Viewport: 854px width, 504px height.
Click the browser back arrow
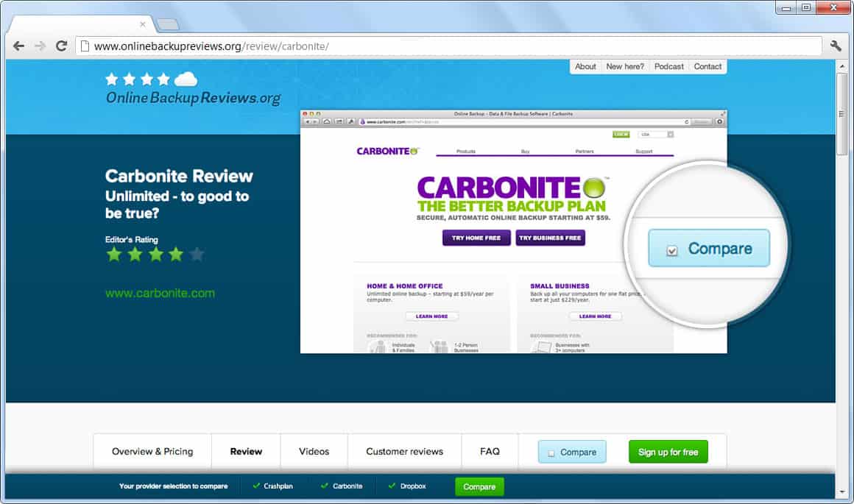[x=18, y=46]
